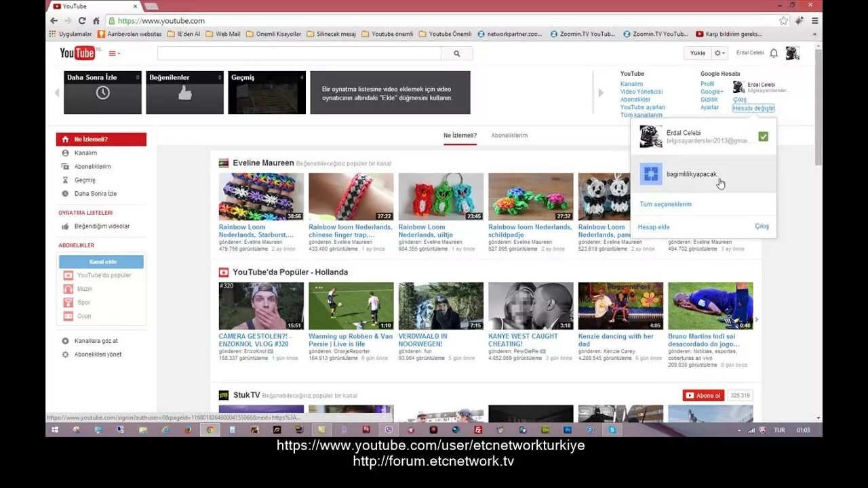Reload the page with the Chrome refresh icon
Image resolution: width=868 pixels, height=488 pixels.
click(x=82, y=20)
